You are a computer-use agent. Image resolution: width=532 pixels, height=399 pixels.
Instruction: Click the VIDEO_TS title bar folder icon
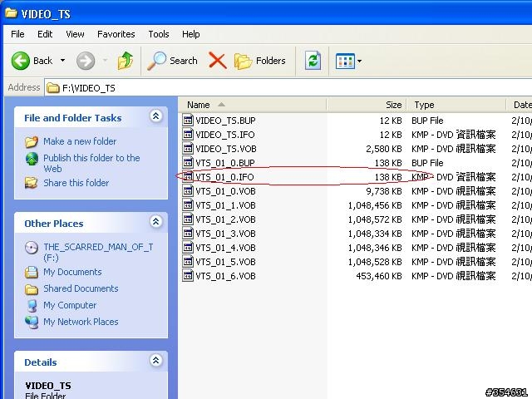[11, 13]
